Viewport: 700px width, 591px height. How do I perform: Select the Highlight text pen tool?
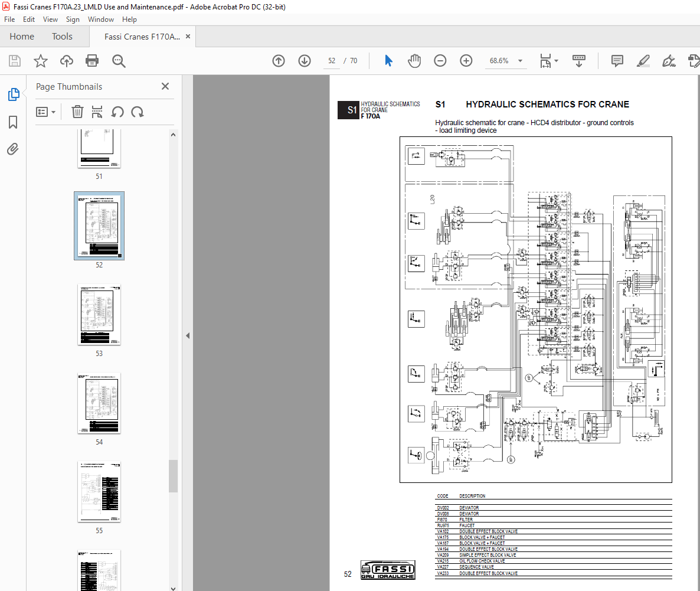pos(643,61)
